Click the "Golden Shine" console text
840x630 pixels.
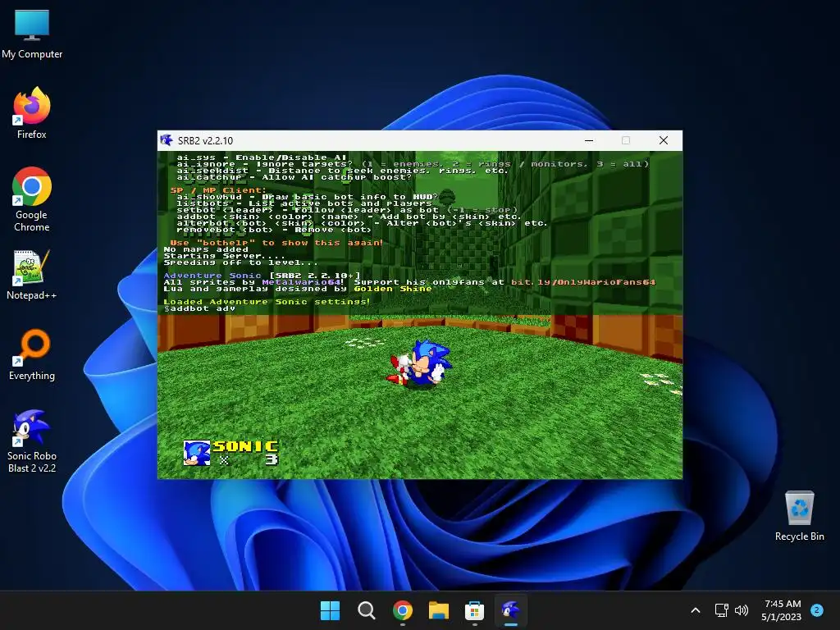[x=393, y=290]
